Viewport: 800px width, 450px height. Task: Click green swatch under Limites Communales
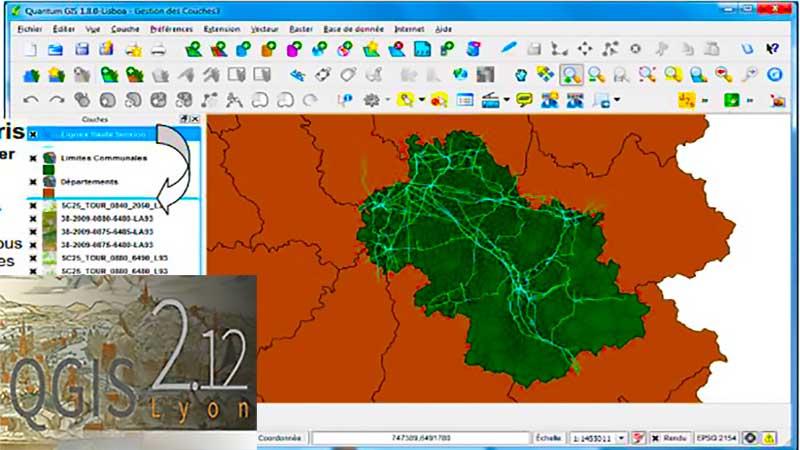[x=48, y=170]
